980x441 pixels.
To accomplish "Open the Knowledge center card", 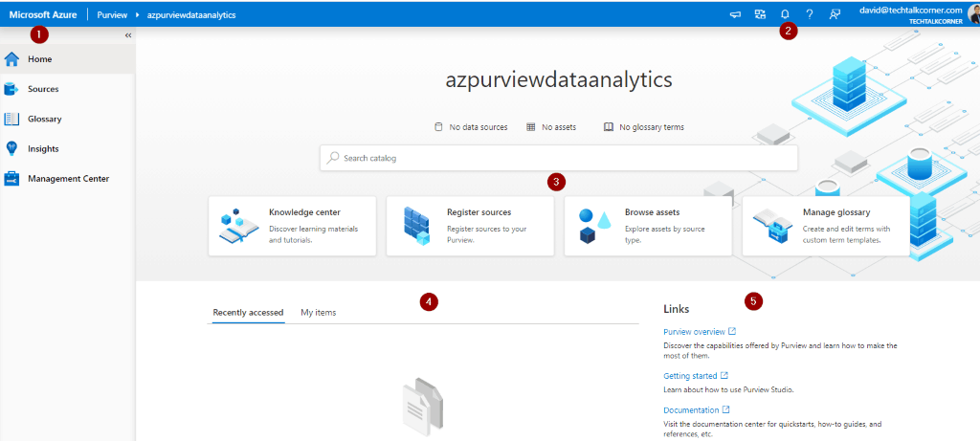I will pyautogui.click(x=293, y=226).
